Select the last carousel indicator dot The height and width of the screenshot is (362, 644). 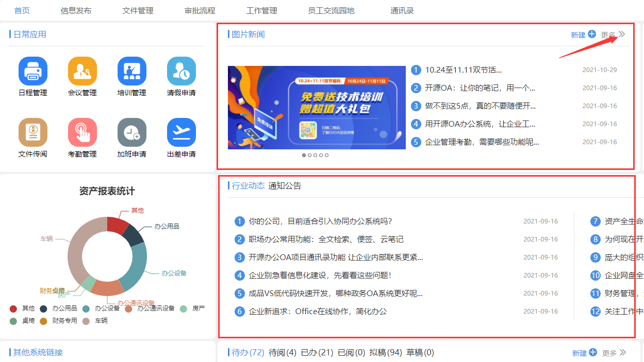tap(326, 155)
